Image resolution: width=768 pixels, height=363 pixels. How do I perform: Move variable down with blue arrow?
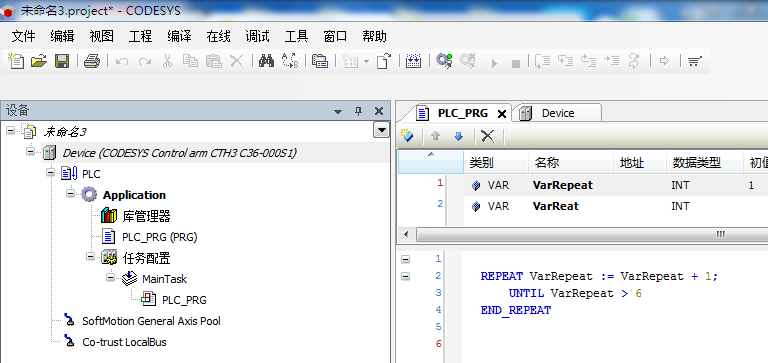[458, 136]
